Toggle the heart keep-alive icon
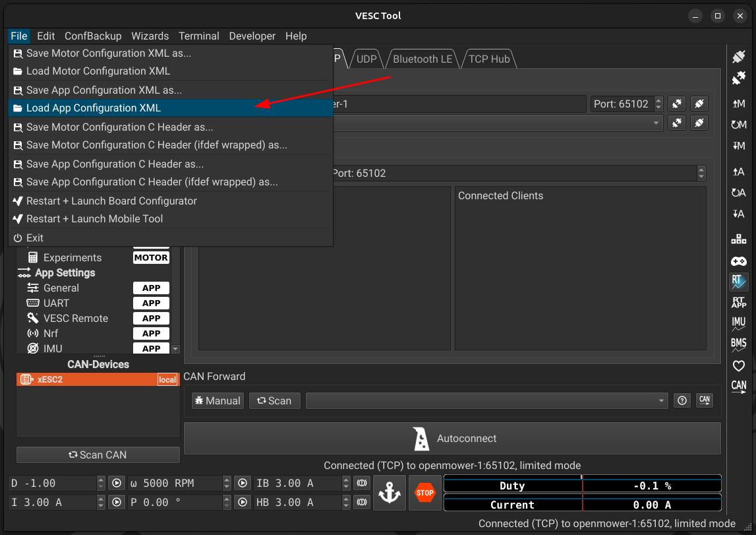 pyautogui.click(x=739, y=365)
